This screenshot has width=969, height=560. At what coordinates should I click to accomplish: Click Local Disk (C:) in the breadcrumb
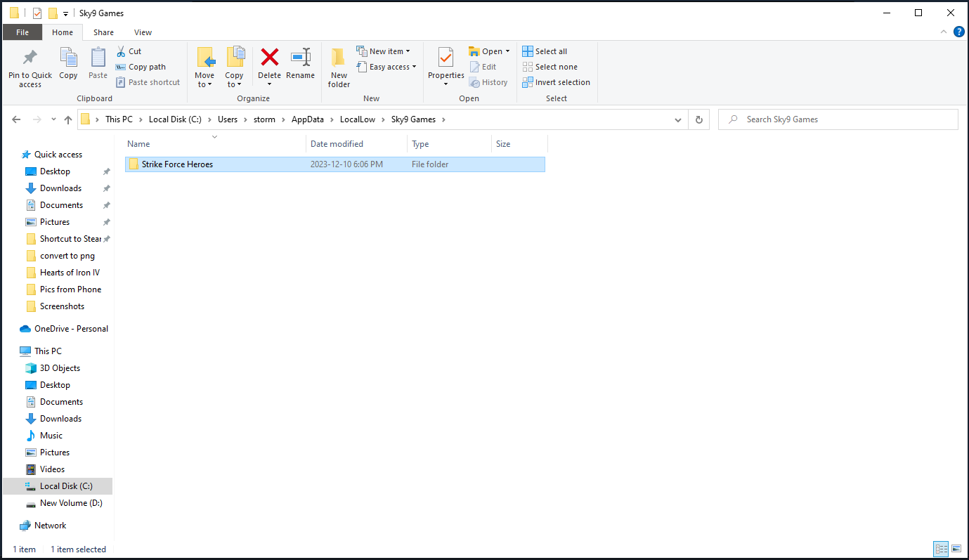pyautogui.click(x=175, y=119)
